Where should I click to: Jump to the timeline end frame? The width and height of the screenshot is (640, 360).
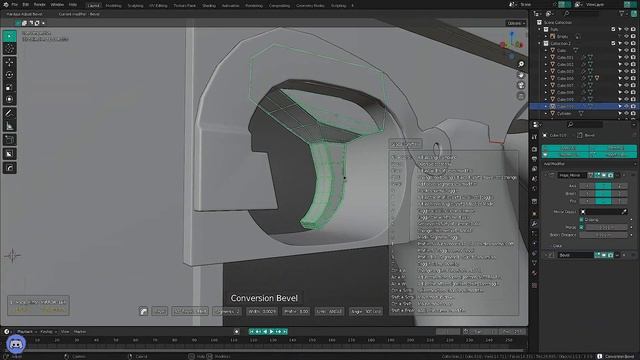(x=285, y=331)
